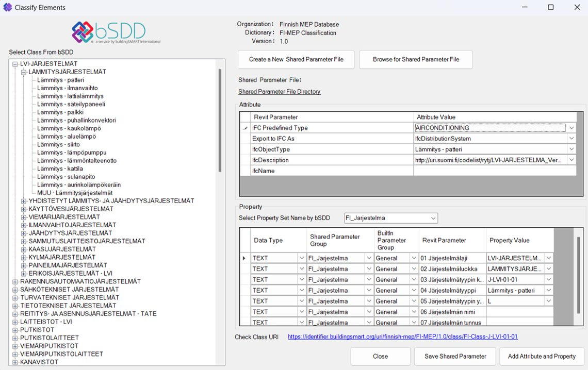588x370 pixels.
Task: Select row header arrow for 01 Järjestelmälaji
Action: [x=245, y=258]
